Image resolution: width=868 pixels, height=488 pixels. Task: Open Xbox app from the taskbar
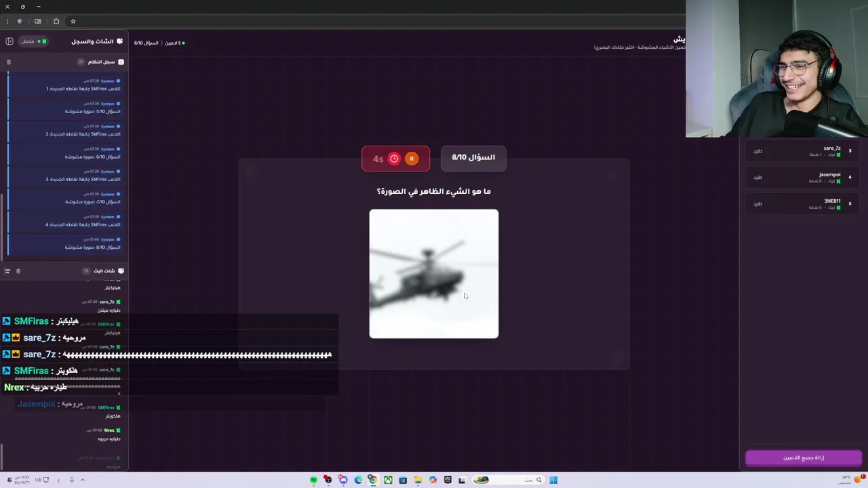coord(388,480)
